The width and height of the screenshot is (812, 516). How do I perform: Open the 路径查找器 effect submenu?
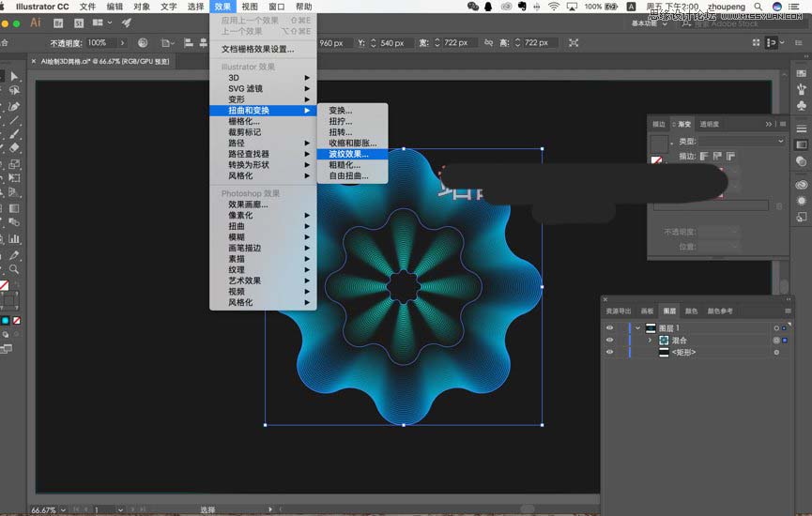(263, 154)
